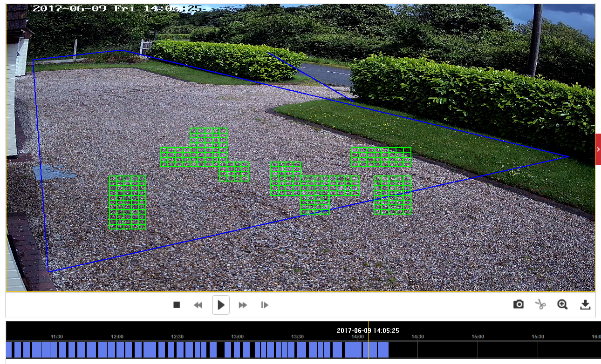
Task: Expand the red side panel arrow
Action: coord(598,149)
